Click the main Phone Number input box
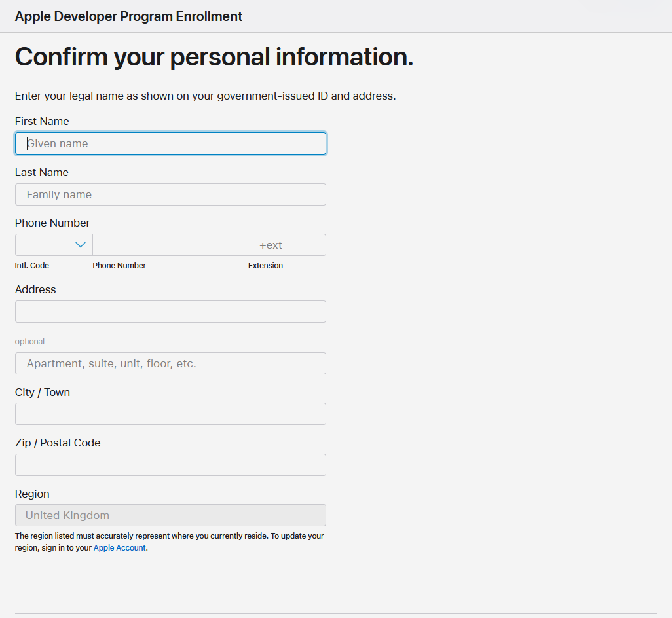This screenshot has height=618, width=672. point(170,245)
